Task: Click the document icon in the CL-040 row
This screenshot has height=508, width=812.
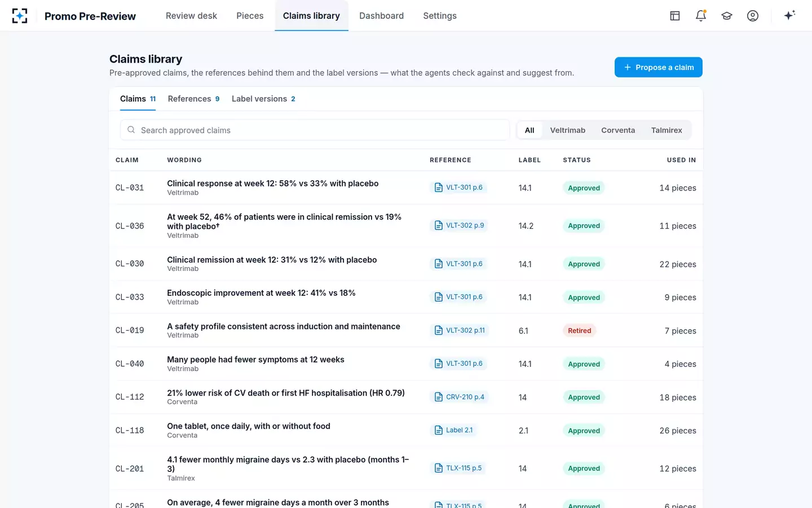Action: point(439,364)
